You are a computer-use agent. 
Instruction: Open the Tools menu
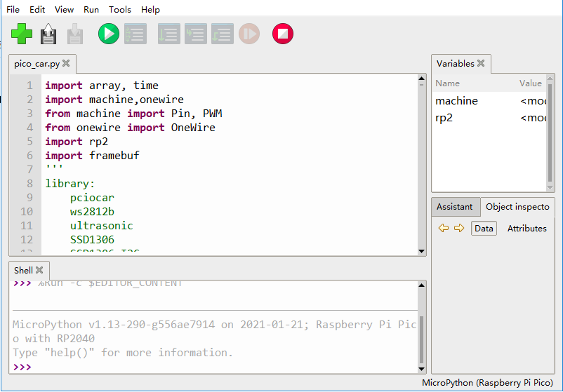120,9
